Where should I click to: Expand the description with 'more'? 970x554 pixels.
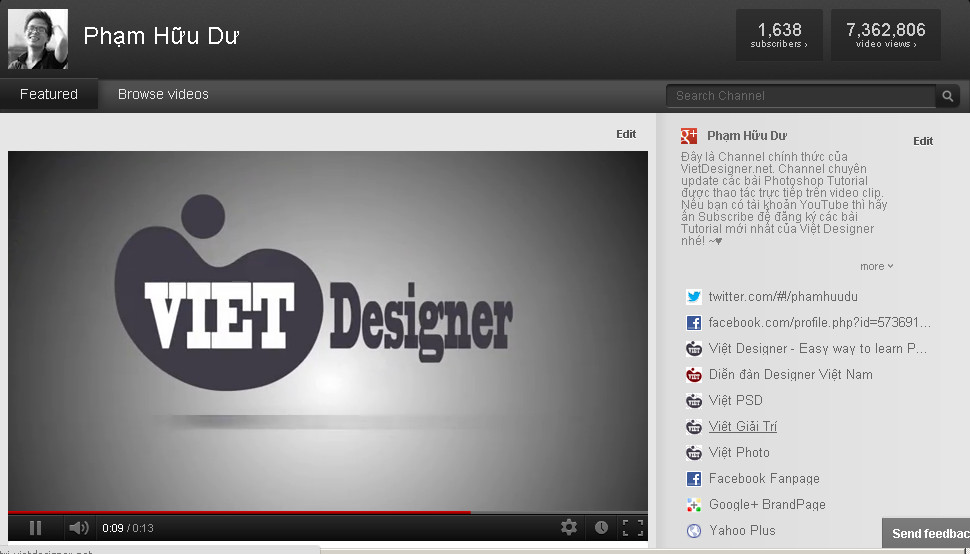pos(877,266)
